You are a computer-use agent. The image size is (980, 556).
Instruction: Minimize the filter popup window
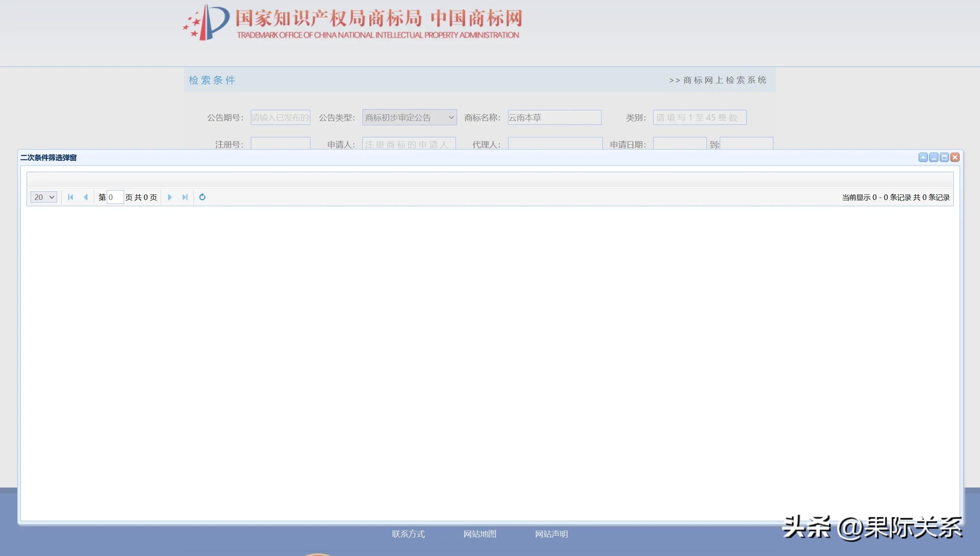(x=934, y=157)
